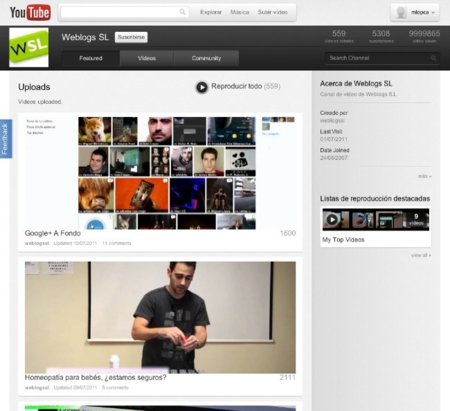
Task: Click the YouTube logo
Action: [x=30, y=12]
